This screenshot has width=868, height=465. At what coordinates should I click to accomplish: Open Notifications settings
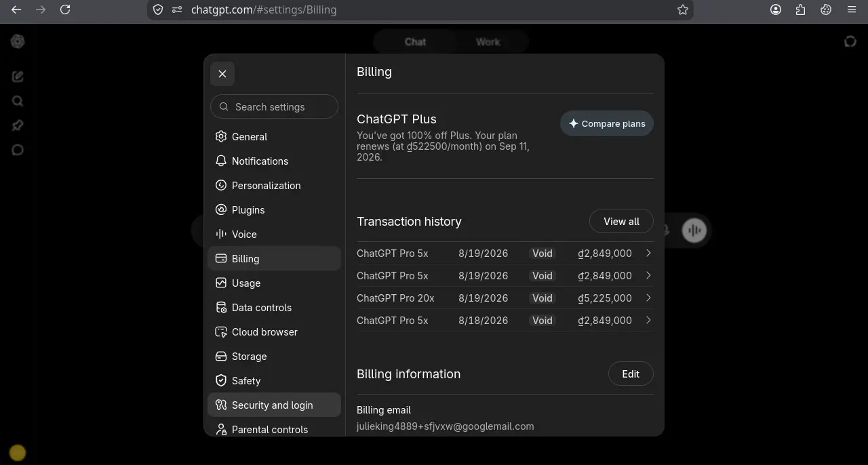[274, 161]
